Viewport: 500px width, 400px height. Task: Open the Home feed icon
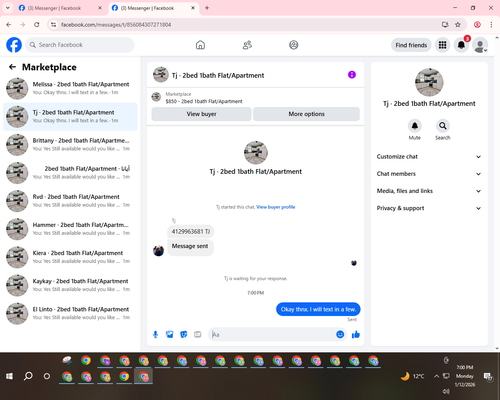(200, 45)
